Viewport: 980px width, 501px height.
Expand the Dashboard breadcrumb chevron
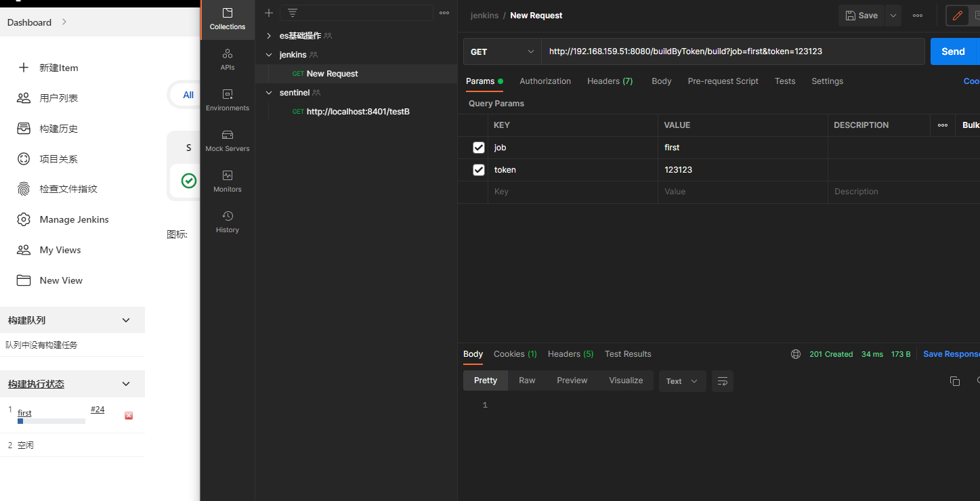click(x=64, y=22)
